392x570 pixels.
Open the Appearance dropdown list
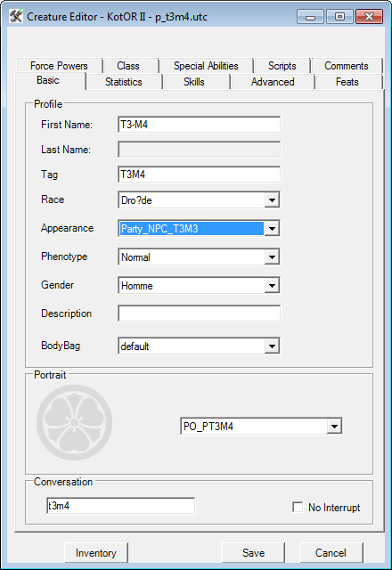click(x=272, y=229)
